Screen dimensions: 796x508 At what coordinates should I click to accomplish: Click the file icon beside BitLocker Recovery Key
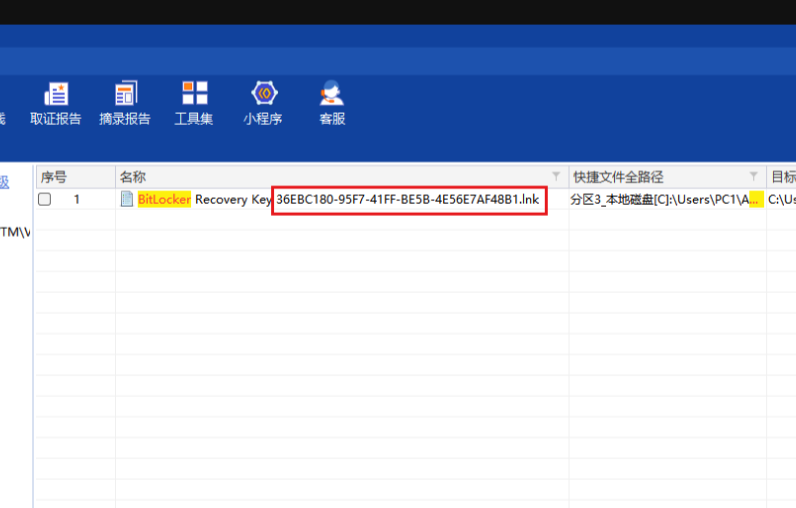tap(127, 200)
